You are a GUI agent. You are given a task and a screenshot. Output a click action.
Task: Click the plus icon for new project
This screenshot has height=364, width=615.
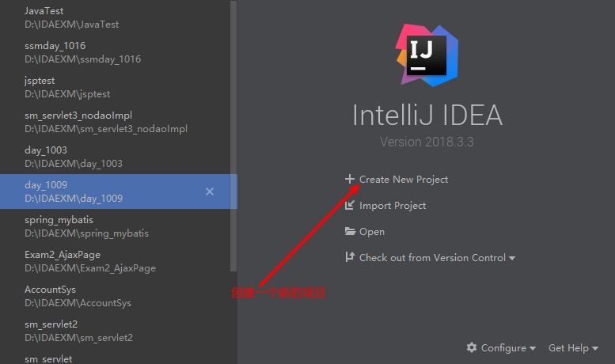[350, 180]
